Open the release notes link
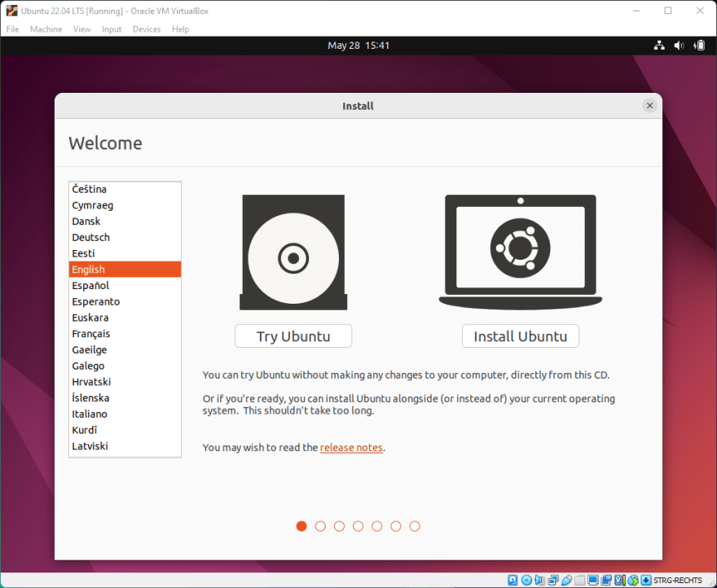This screenshot has width=717, height=588. point(351,447)
